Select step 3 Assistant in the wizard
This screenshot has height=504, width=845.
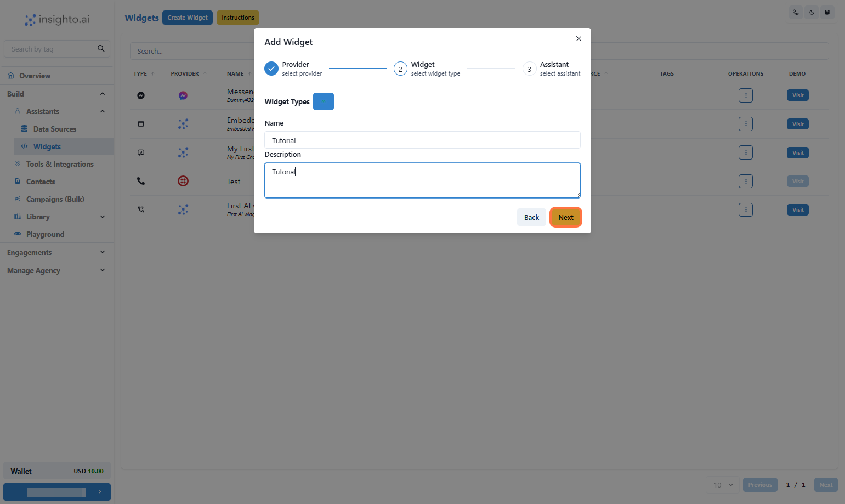(x=529, y=69)
